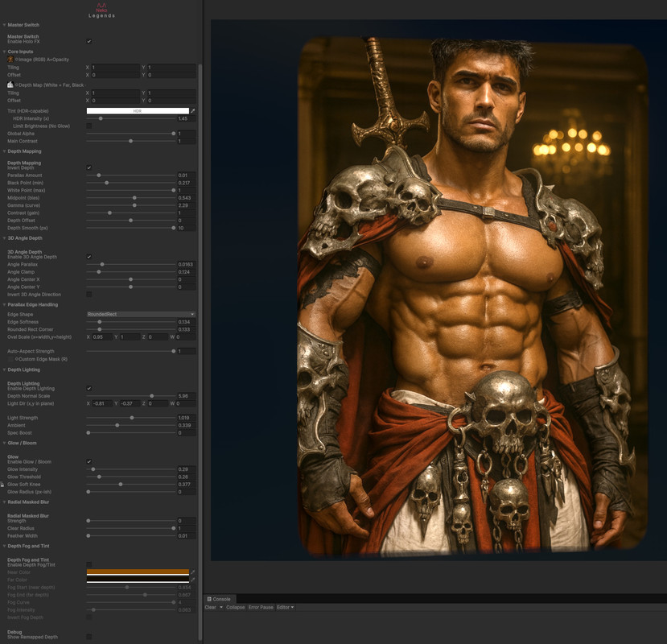Collapse Parallax Edge Handling section

coord(4,305)
